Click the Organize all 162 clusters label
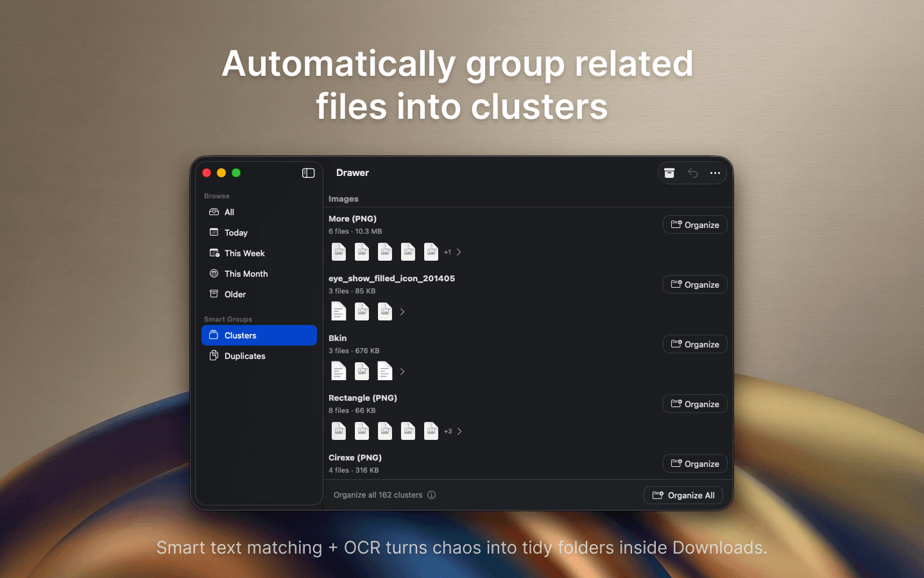This screenshot has width=924, height=578. click(378, 495)
